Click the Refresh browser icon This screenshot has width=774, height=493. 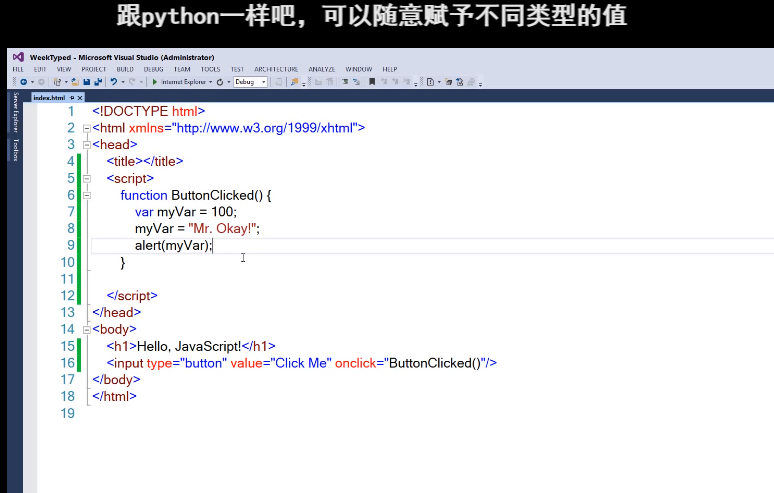tap(220, 82)
